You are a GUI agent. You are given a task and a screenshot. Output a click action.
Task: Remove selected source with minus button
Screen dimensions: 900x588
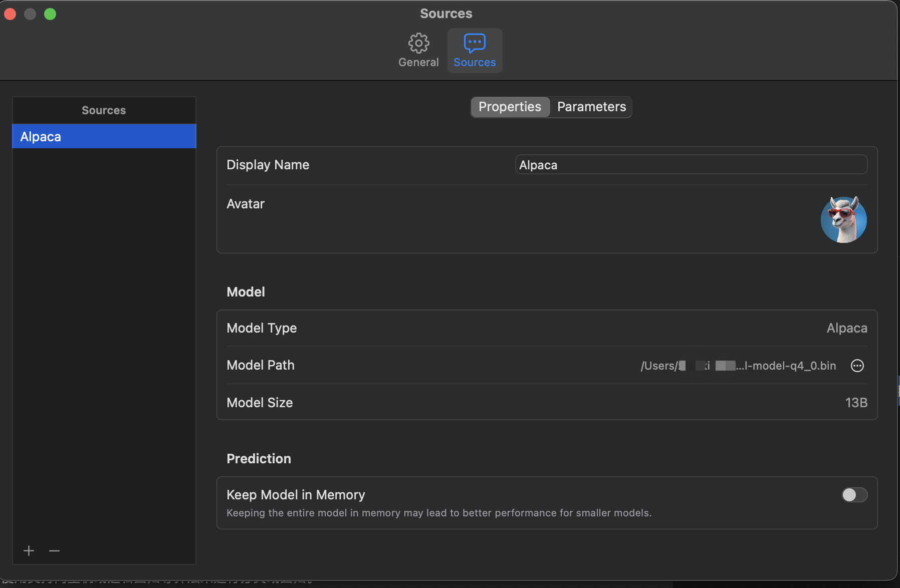(x=54, y=551)
